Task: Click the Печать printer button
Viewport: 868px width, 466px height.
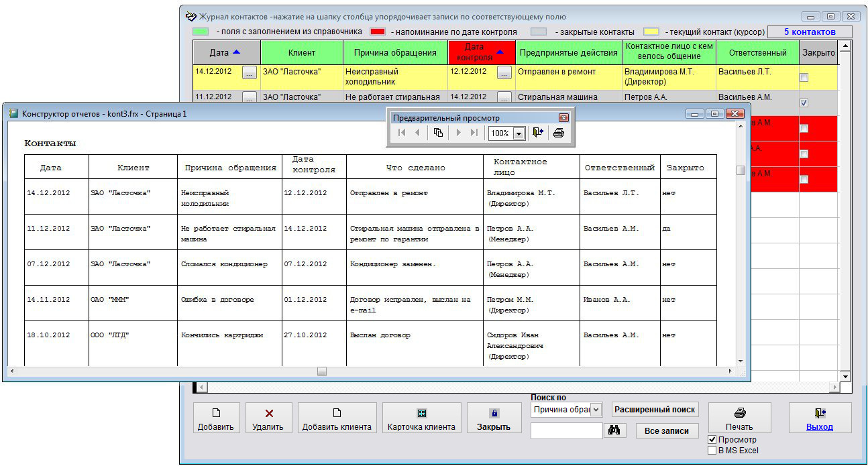Action: [x=739, y=418]
